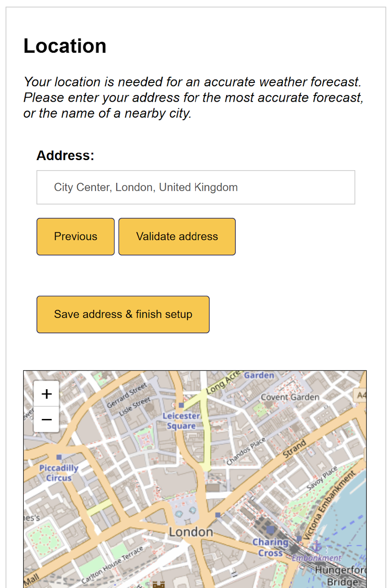Image resolution: width=392 pixels, height=588 pixels.
Task: Click the Hungerford Bridge label
Action: click(341, 575)
